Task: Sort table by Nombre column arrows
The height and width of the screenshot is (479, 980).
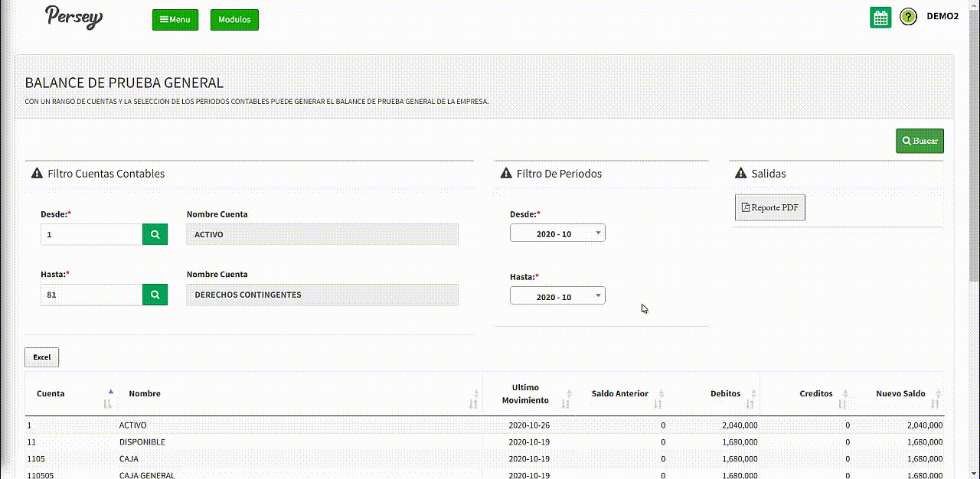Action: (x=473, y=399)
